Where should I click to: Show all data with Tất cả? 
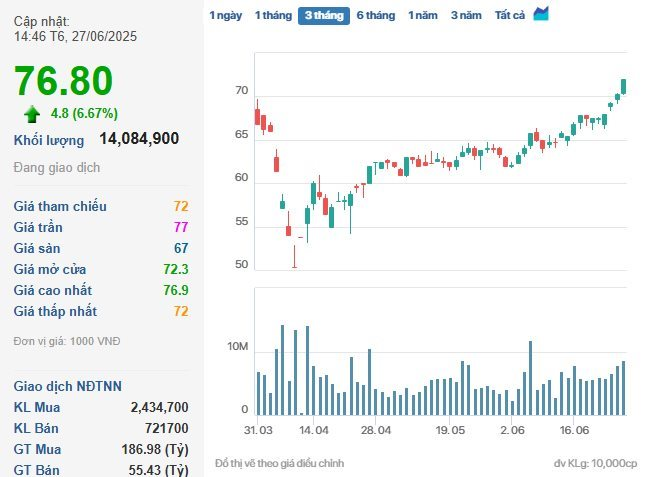[510, 16]
